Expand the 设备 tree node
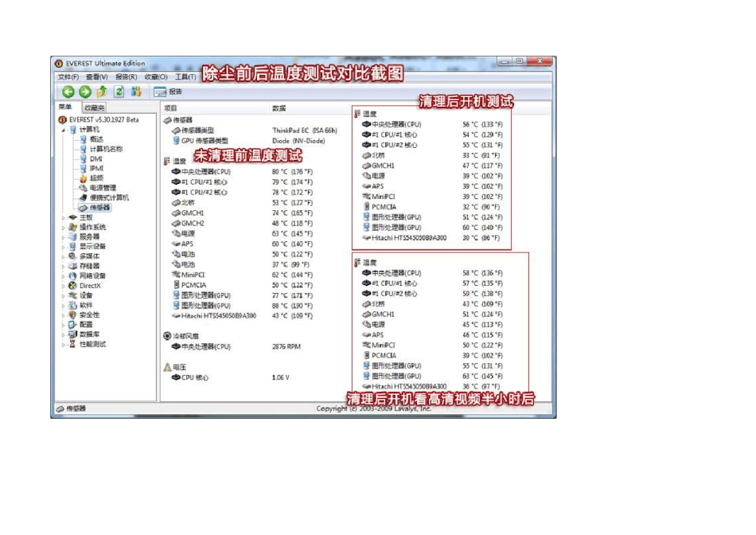 [63, 295]
